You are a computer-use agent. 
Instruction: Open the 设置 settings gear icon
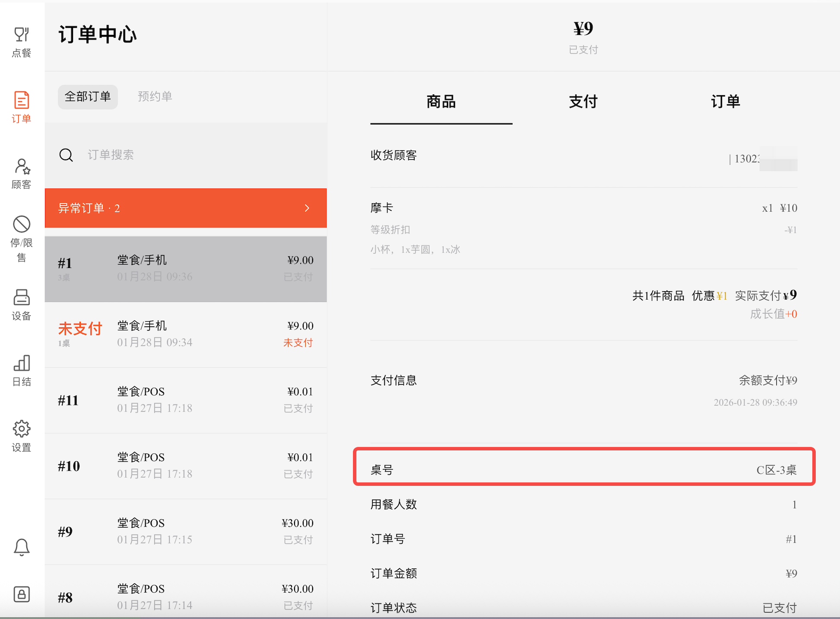pyautogui.click(x=21, y=436)
